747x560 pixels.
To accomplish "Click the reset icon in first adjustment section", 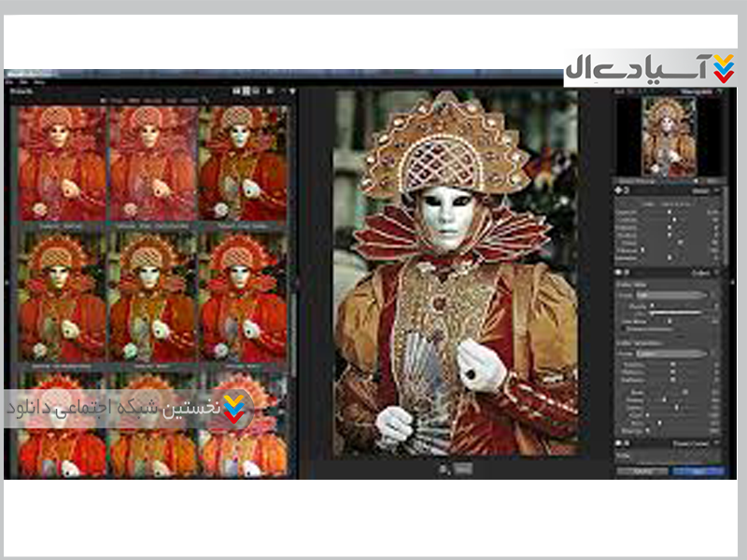I will (625, 191).
